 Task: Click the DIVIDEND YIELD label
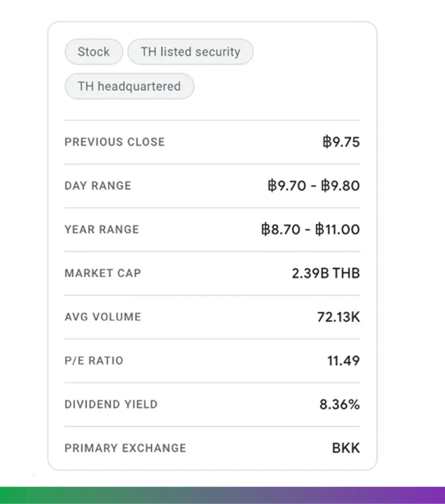(111, 404)
